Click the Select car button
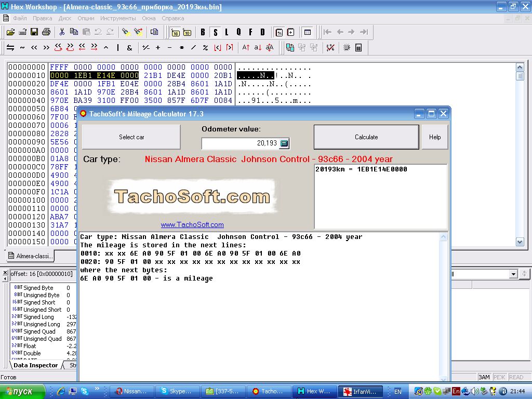Screen dimensions: 532x399 tap(131, 137)
